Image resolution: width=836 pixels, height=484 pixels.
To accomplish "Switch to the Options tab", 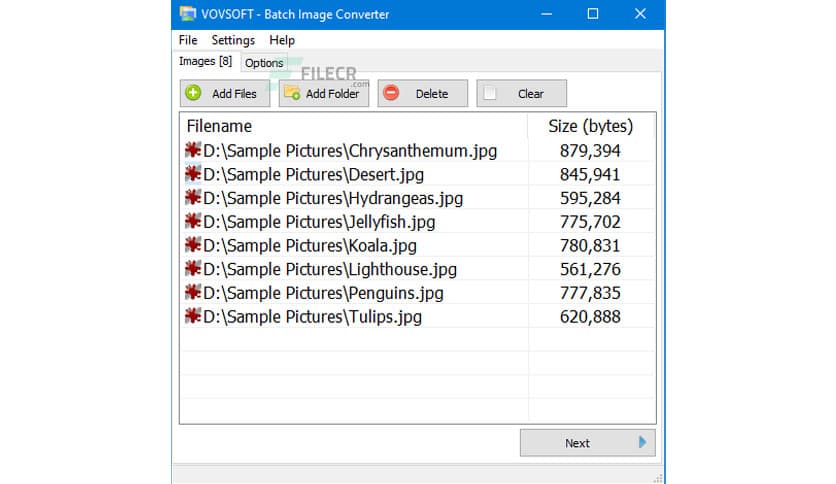I will pos(264,63).
